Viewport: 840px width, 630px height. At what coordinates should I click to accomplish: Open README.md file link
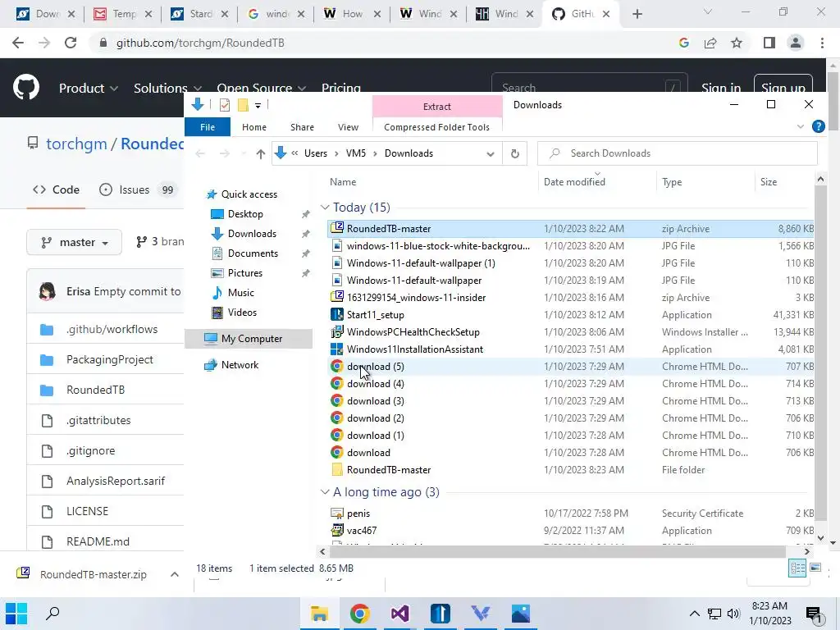click(98, 541)
